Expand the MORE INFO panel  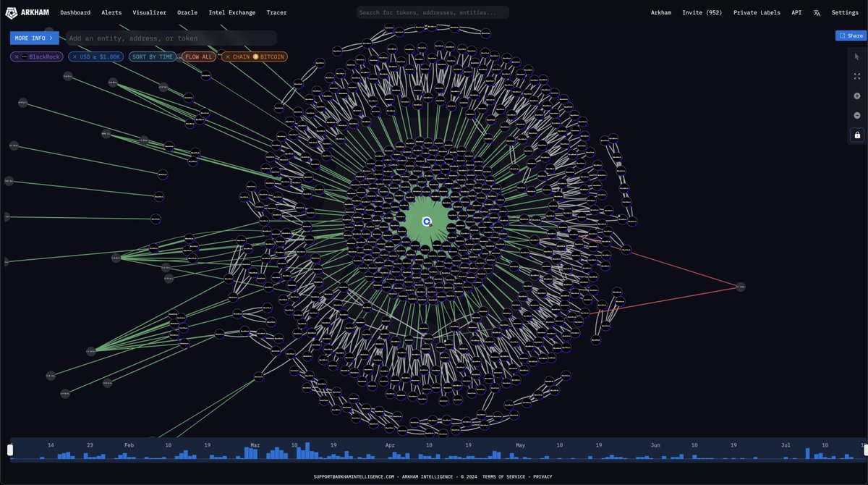pos(34,38)
